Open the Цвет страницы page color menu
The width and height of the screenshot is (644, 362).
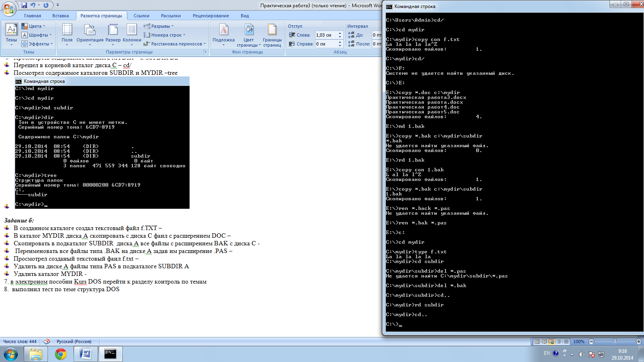pyautogui.click(x=249, y=35)
